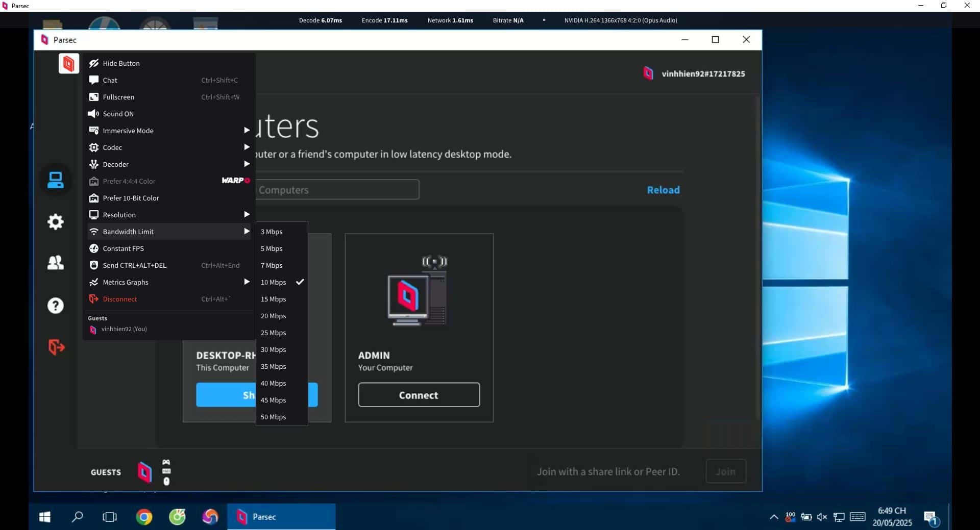Click the Search Computers input field
This screenshot has height=530, width=980.
(337, 190)
